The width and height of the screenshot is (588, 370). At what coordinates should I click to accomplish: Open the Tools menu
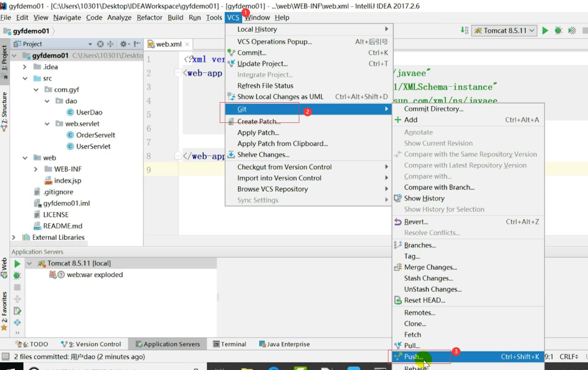pyautogui.click(x=214, y=18)
